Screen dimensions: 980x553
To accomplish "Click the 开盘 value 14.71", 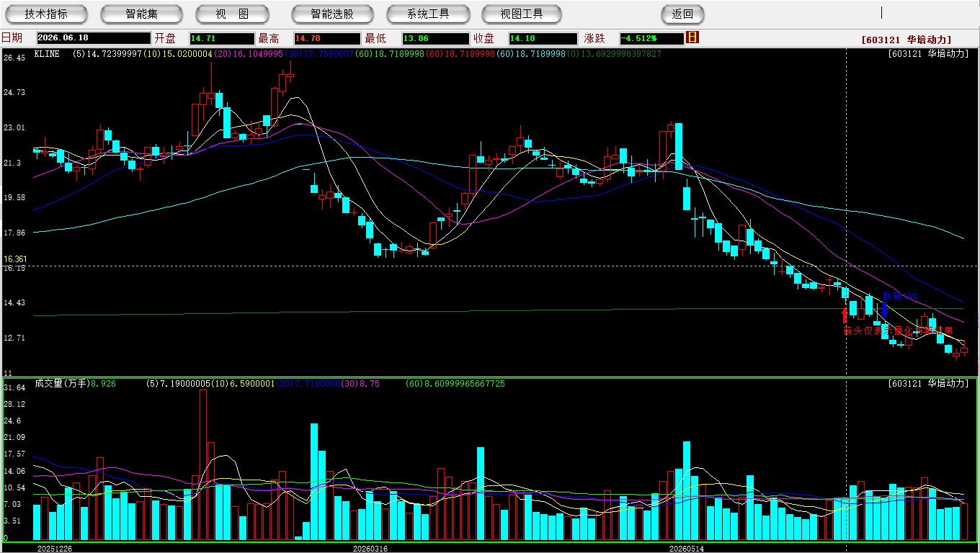I will tap(222, 38).
